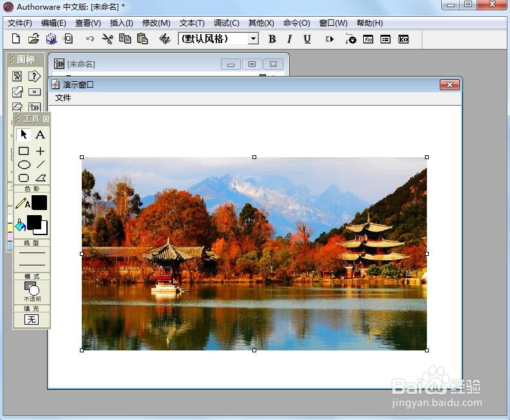Select the Ellipse tool
This screenshot has width=510, height=420.
point(24,165)
